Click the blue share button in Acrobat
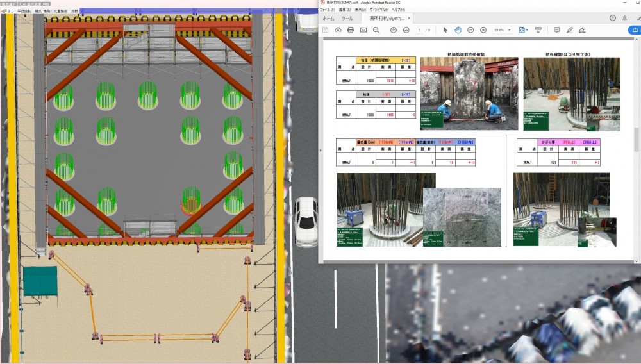This screenshot has width=641, height=364. tap(634, 30)
